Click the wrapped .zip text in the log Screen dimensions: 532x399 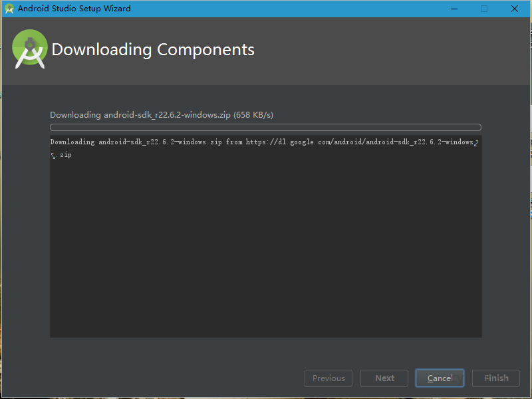point(65,156)
